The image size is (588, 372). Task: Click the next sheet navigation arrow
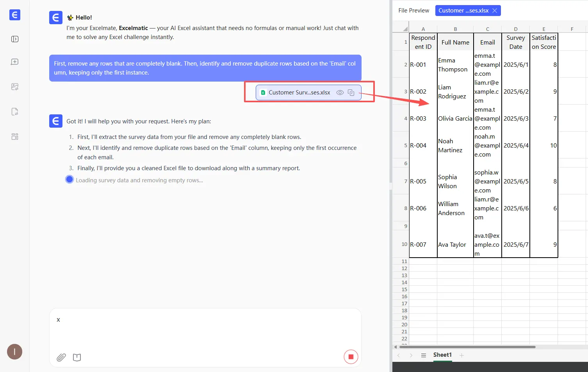coord(411,355)
